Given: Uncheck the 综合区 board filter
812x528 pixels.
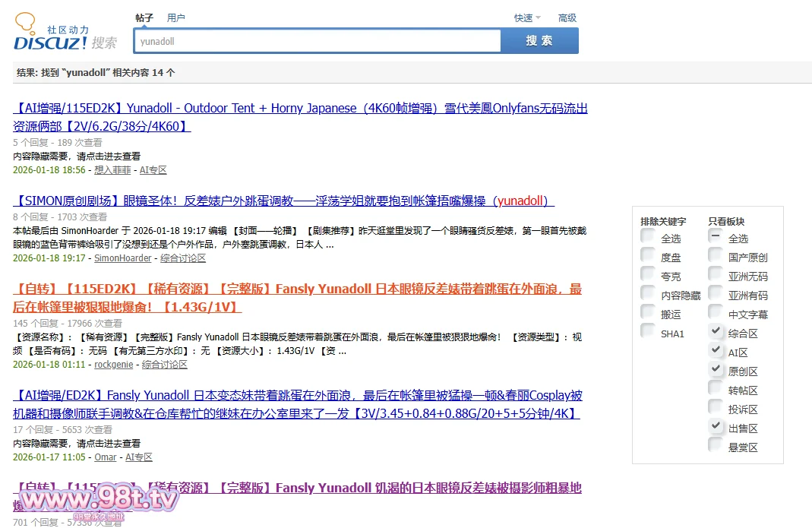Looking at the screenshot, I should tap(716, 332).
